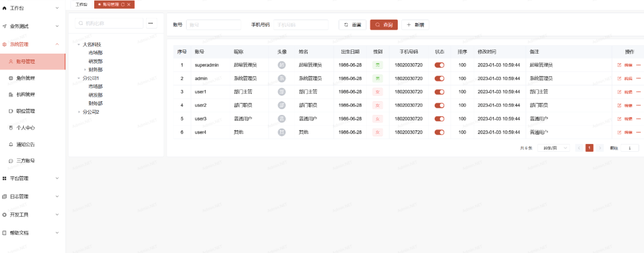Click the edit icon in the superadmin row
This screenshot has height=253, width=644.
point(620,65)
